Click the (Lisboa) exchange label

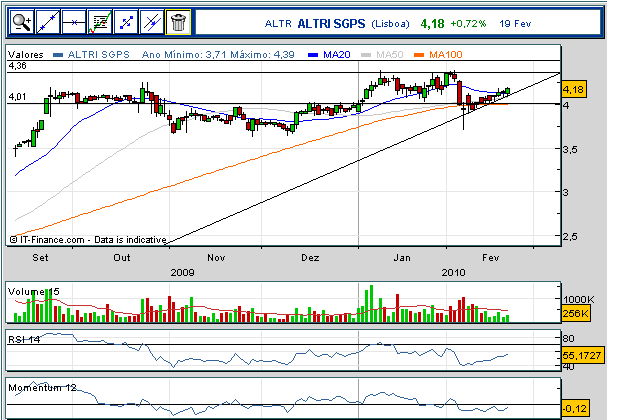(390, 24)
